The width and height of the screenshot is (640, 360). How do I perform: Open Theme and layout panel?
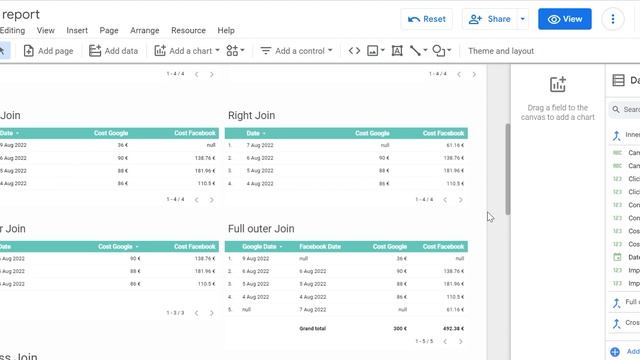tap(501, 51)
